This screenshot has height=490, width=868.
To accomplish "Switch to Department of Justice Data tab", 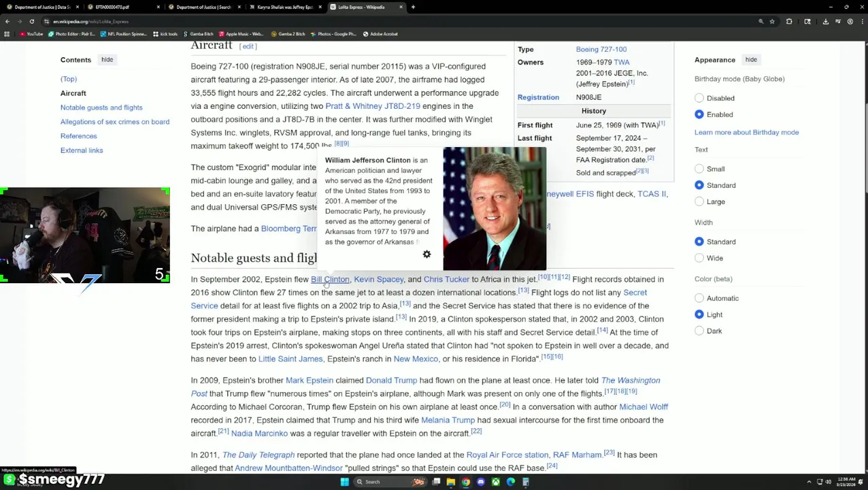I will (x=42, y=7).
